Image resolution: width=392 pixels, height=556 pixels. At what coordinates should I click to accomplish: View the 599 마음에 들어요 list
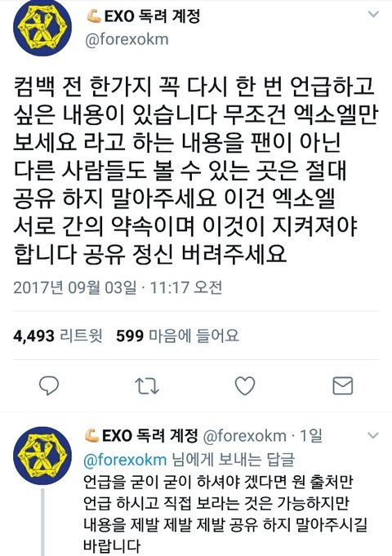point(177,336)
